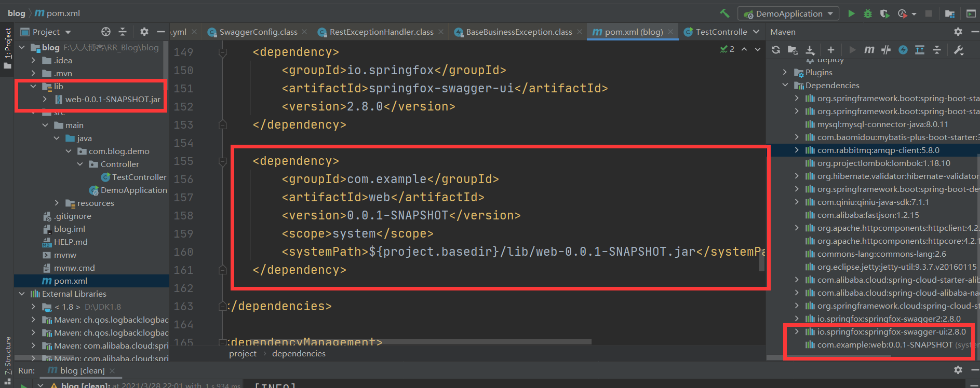This screenshot has height=388, width=980.
Task: Open the 1: Project side tool tab
Action: click(x=7, y=48)
